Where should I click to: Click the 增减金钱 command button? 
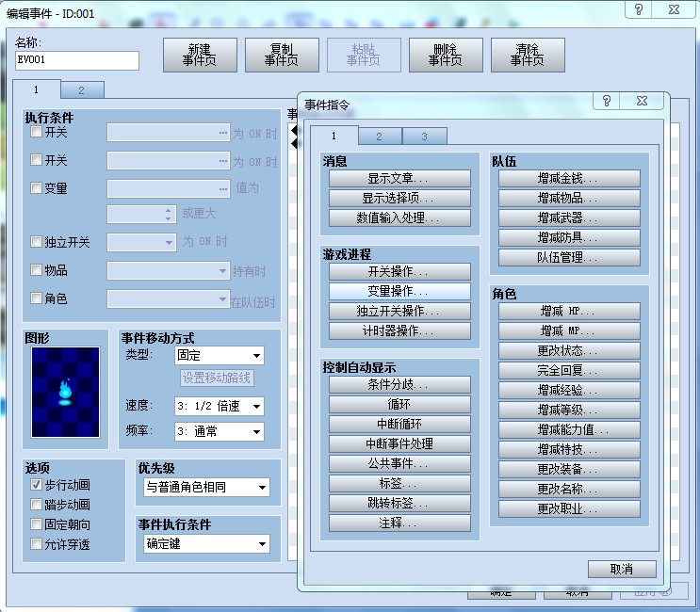pos(569,179)
